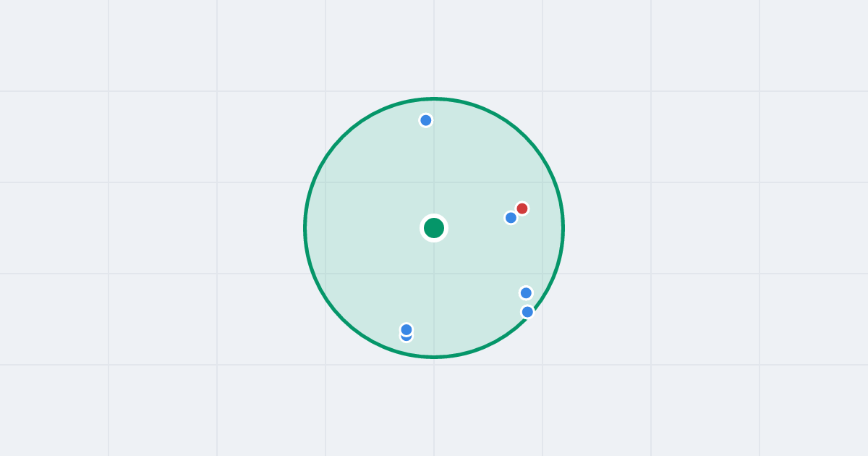Click the blue dot near the circle's top

(426, 120)
